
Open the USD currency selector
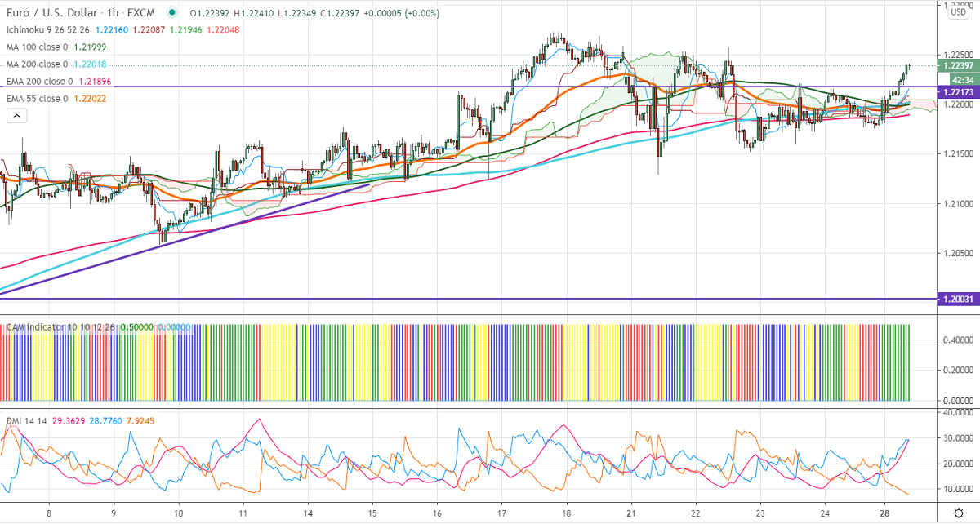[x=957, y=11]
